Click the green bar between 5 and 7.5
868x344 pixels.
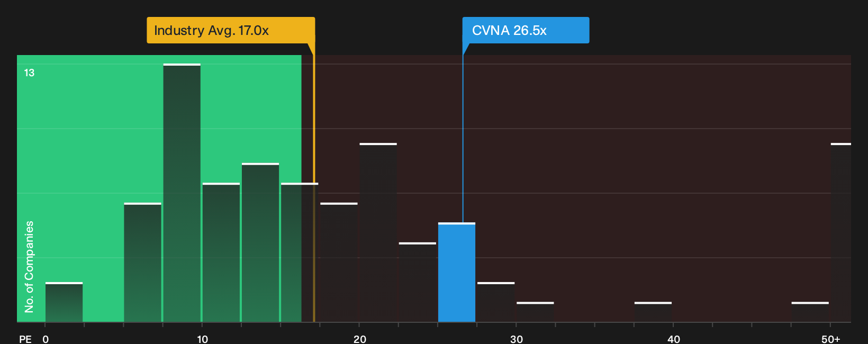(143, 262)
